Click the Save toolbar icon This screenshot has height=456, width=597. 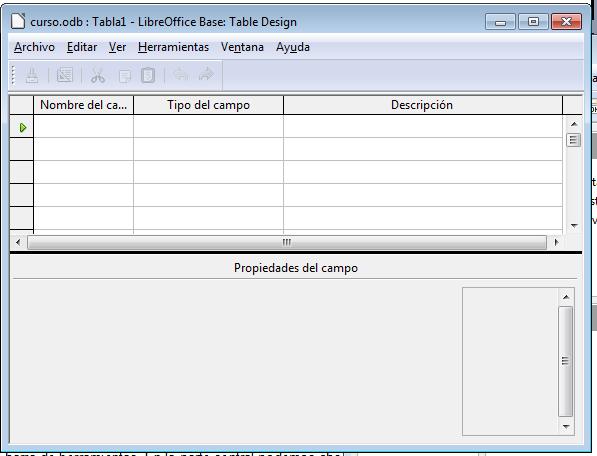point(32,75)
